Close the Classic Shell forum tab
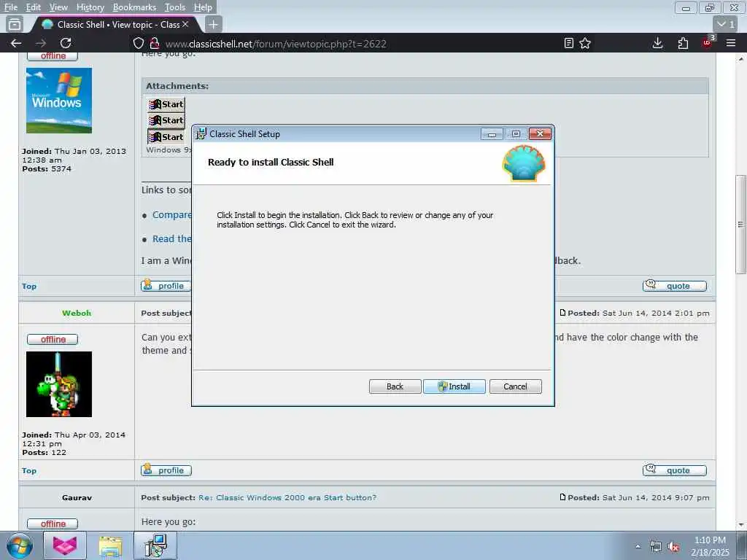This screenshot has height=560, width=747. point(185,24)
